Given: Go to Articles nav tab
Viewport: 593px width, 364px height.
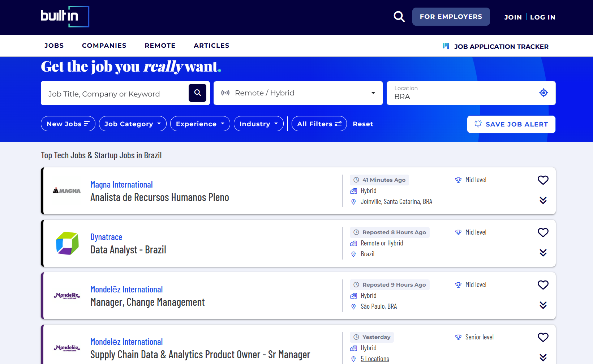Looking at the screenshot, I should click(211, 46).
